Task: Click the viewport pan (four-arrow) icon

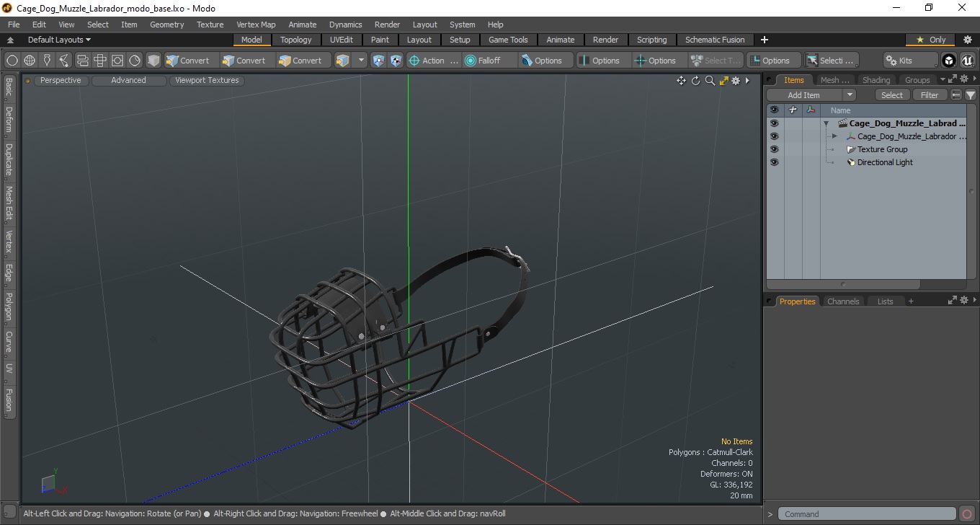Action: point(681,81)
